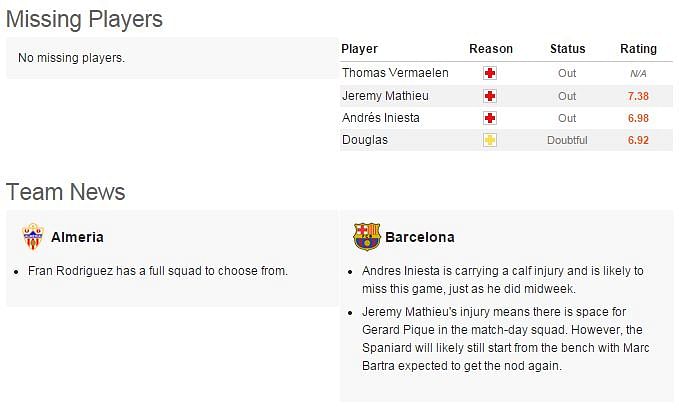Click the Status column header
This screenshot has width=679, height=409.
click(x=567, y=49)
